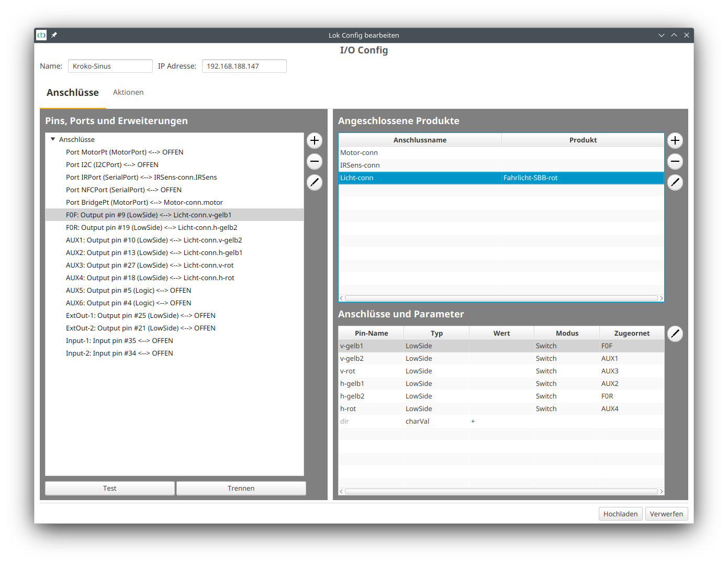The width and height of the screenshot is (728, 564).
Task: Collapse the Anschlüsse tree node
Action: (53, 139)
